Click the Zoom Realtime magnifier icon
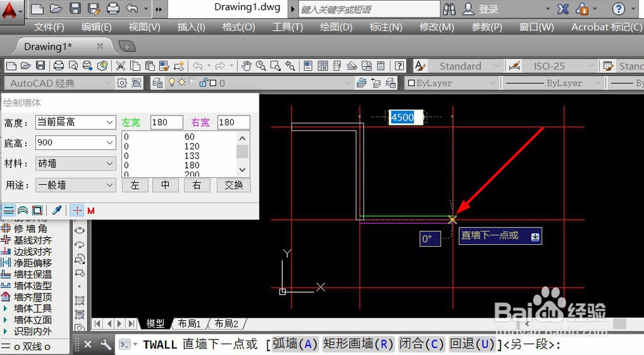Image resolution: width=644 pixels, height=355 pixels. pos(260,66)
